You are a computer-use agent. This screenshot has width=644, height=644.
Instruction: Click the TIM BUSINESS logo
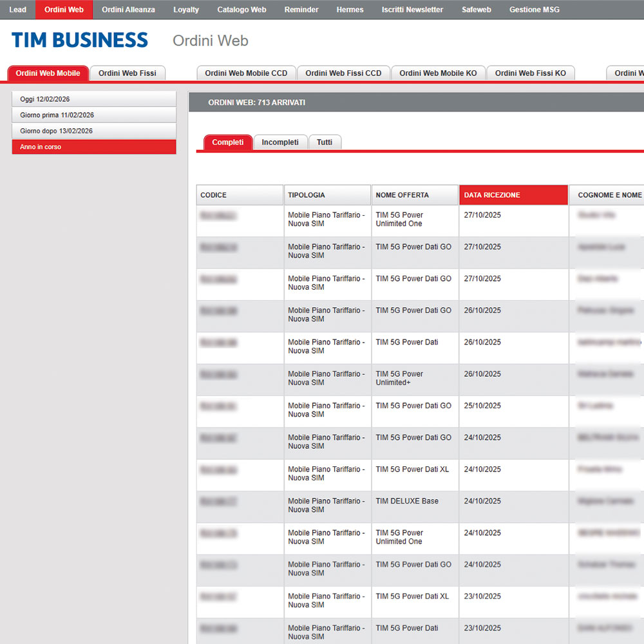pos(80,41)
